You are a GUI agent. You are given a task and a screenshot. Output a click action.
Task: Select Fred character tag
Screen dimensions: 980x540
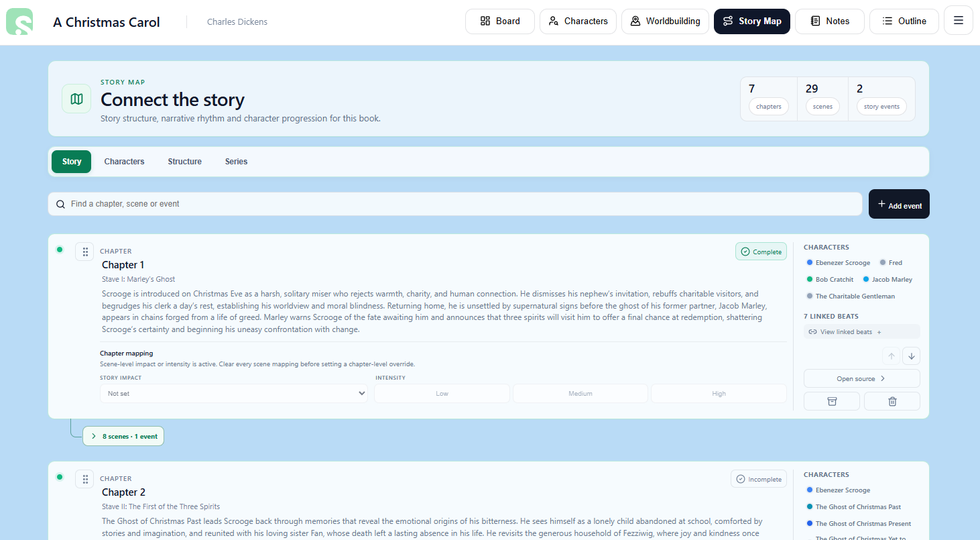(x=891, y=263)
